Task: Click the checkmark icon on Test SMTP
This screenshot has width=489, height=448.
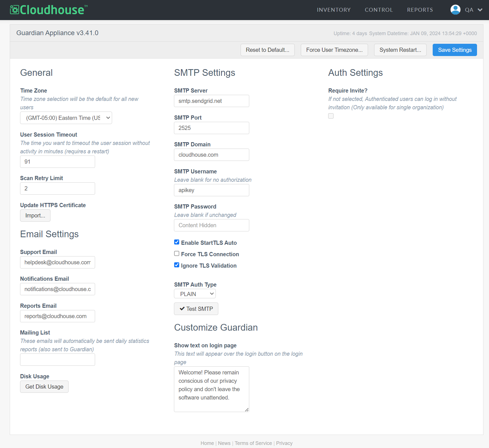Action: [182, 309]
